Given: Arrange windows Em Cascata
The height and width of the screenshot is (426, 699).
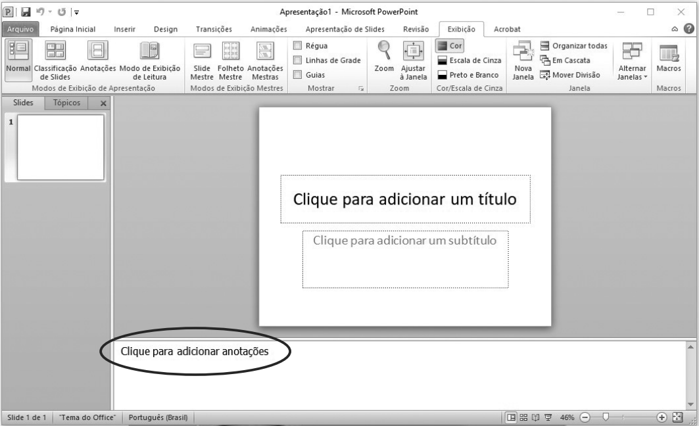Looking at the screenshot, I should 565,60.
